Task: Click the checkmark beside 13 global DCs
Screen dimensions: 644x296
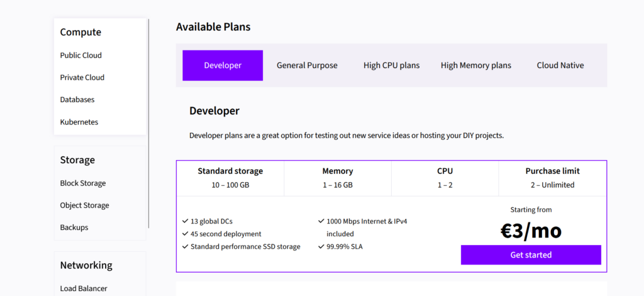Action: (185, 222)
